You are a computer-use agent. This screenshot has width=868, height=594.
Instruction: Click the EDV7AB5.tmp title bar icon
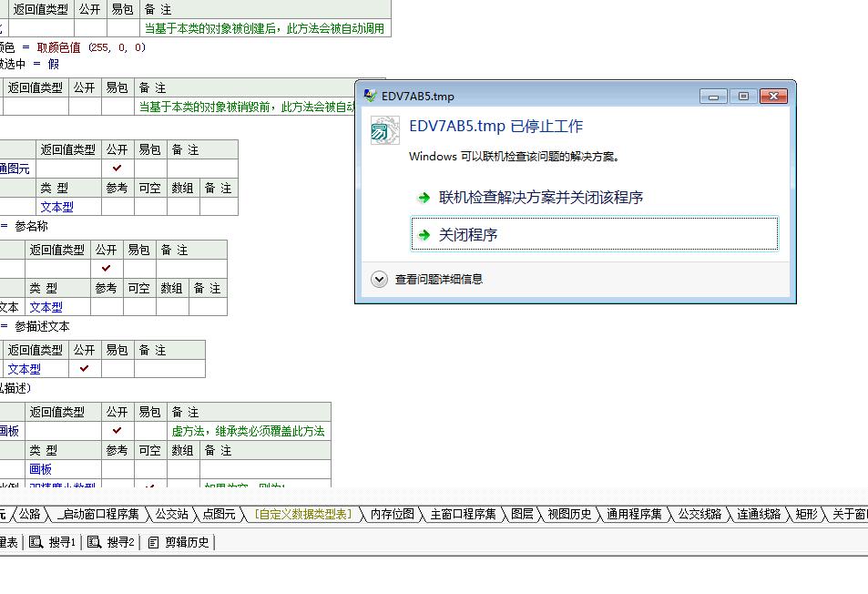[x=371, y=96]
